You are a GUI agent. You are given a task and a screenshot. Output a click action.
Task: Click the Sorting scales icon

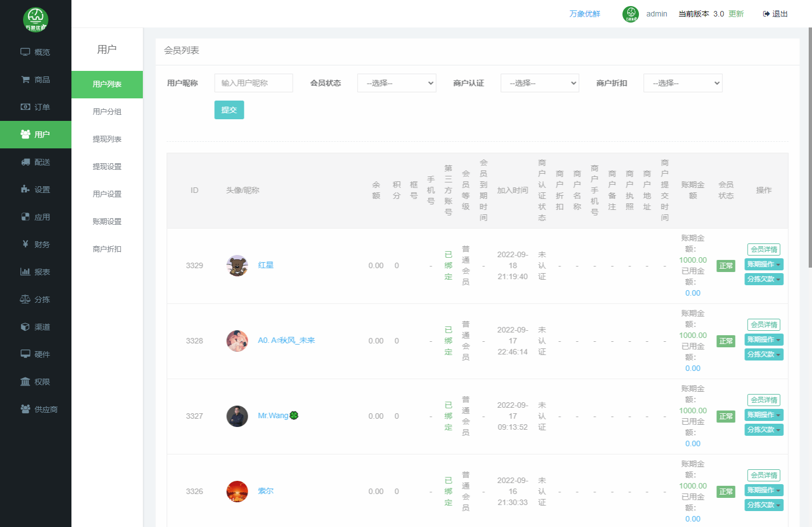coord(25,299)
